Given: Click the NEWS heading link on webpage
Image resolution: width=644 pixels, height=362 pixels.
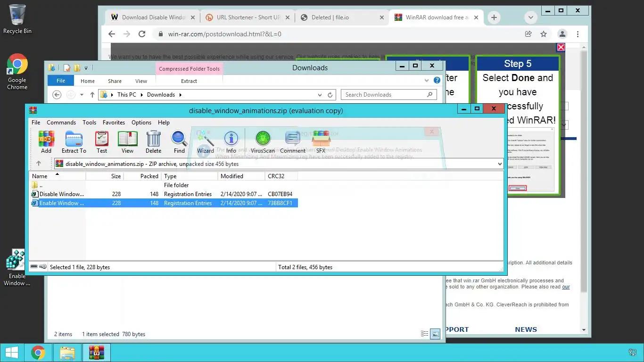Looking at the screenshot, I should [526, 329].
